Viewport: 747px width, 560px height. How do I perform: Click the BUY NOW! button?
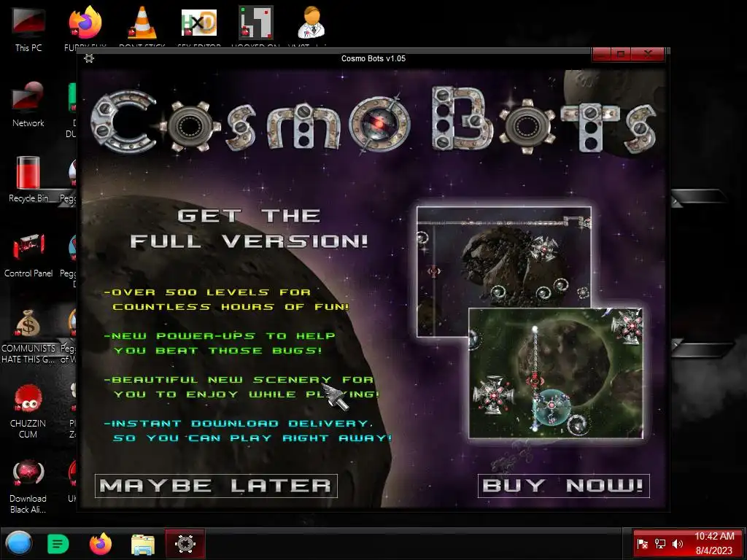[x=564, y=486]
